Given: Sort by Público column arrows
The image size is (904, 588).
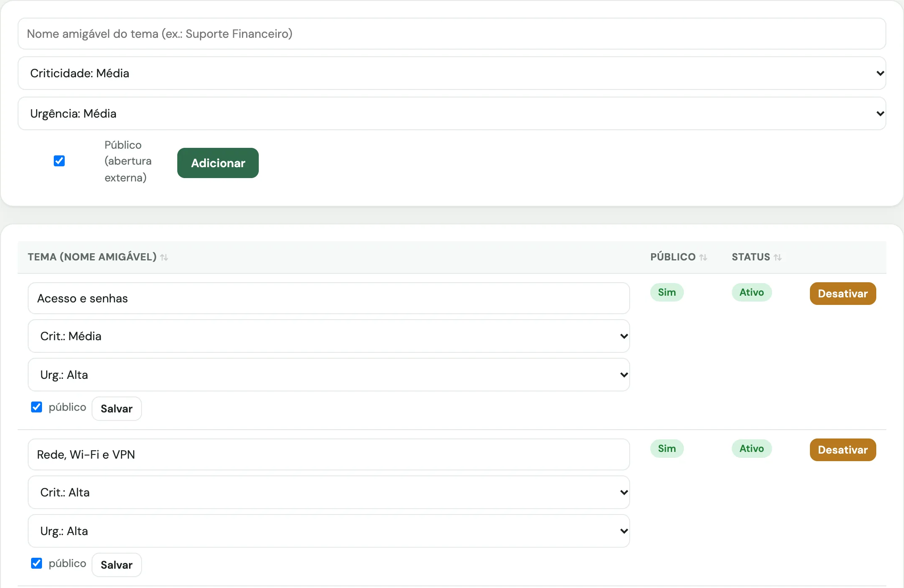Looking at the screenshot, I should pos(703,257).
